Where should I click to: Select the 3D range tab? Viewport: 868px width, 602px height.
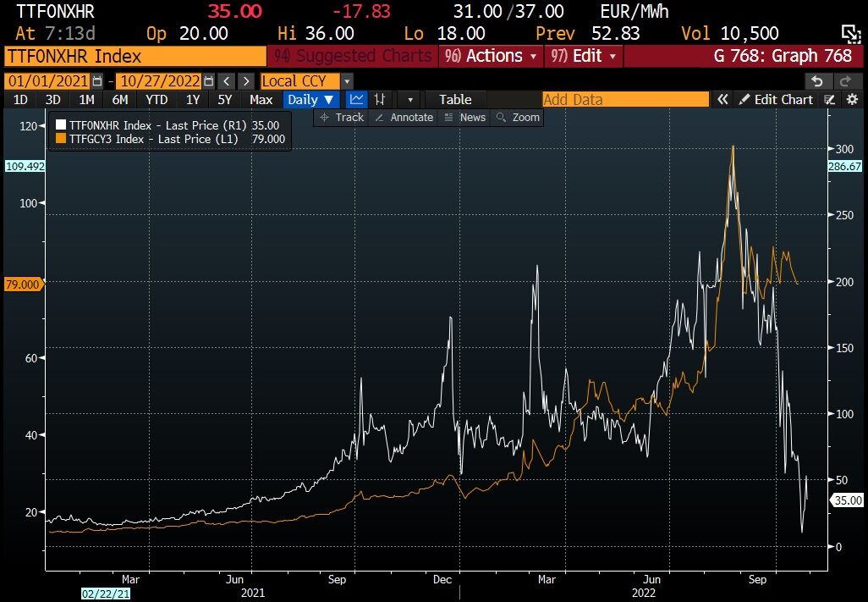[53, 100]
